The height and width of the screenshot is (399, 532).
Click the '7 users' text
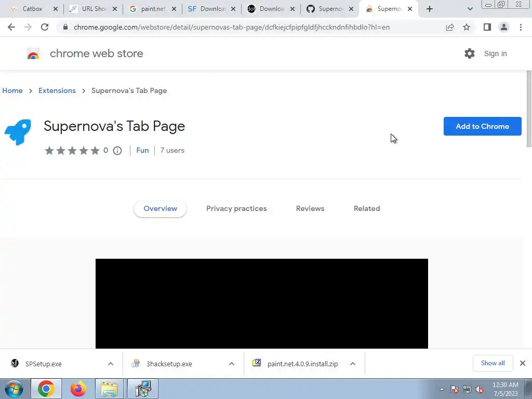point(172,150)
